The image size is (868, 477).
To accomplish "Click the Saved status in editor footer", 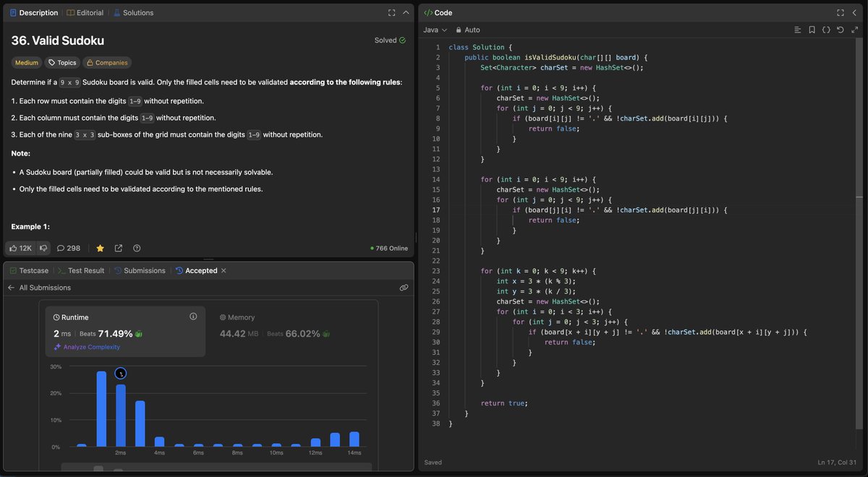I will click(x=433, y=462).
